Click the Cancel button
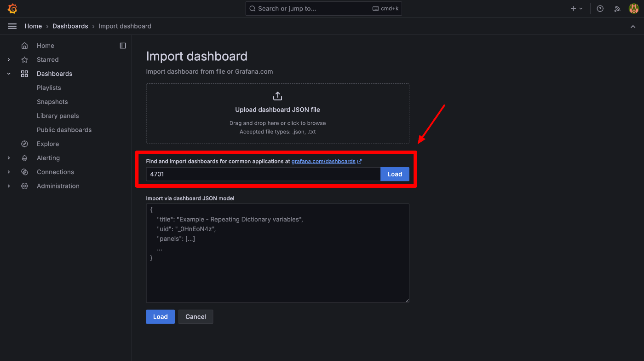The height and width of the screenshot is (361, 644). (x=195, y=317)
